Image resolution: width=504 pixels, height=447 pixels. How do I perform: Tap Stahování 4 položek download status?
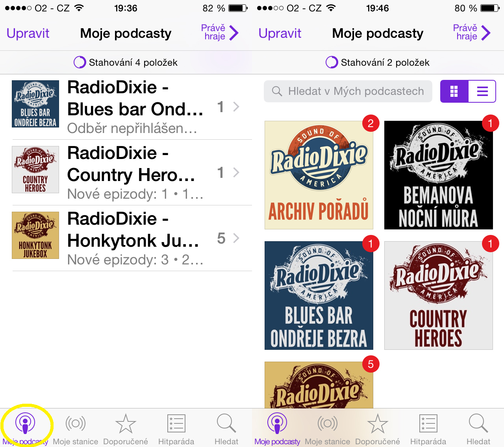126,62
